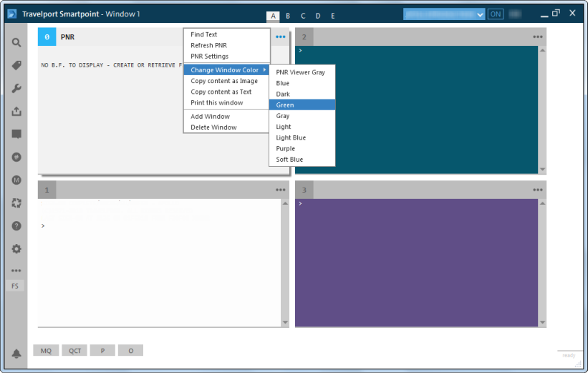Open the blurred dropdown in title bar
Viewport: 588px width, 373px height.
coord(444,14)
